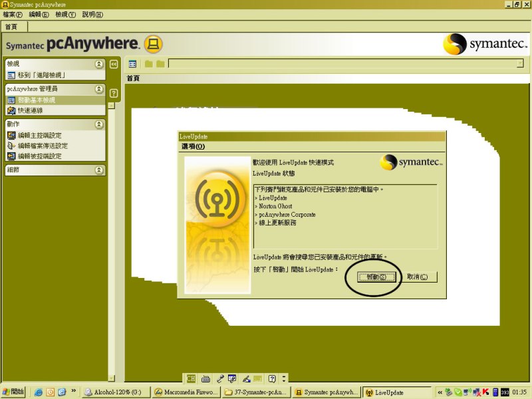Launch Internet Explorer from quick launch
Viewport: 532px width, 399px height.
pos(39,392)
